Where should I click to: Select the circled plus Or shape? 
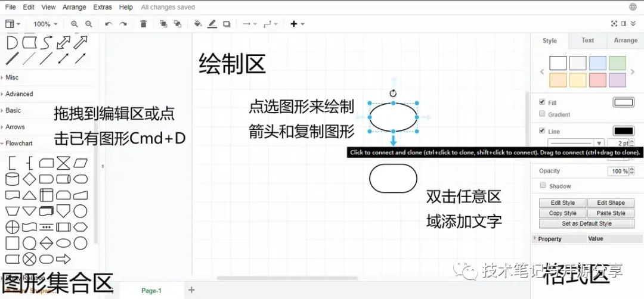click(12, 227)
